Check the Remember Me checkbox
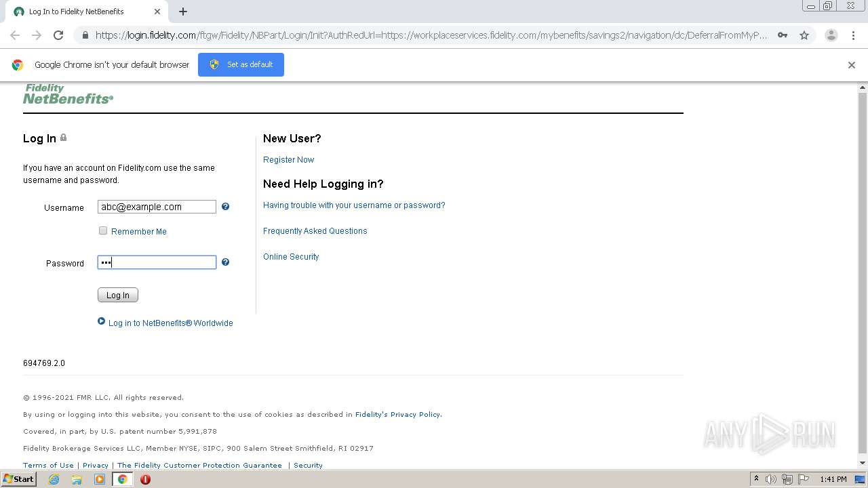 (103, 230)
